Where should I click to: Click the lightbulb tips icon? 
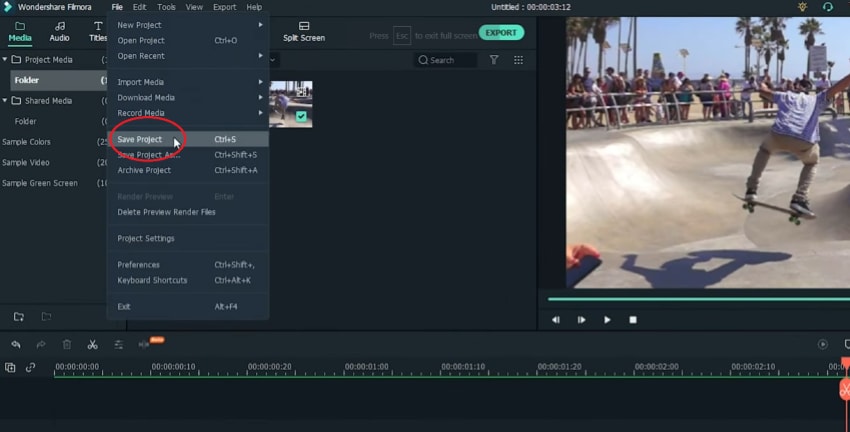pyautogui.click(x=802, y=7)
